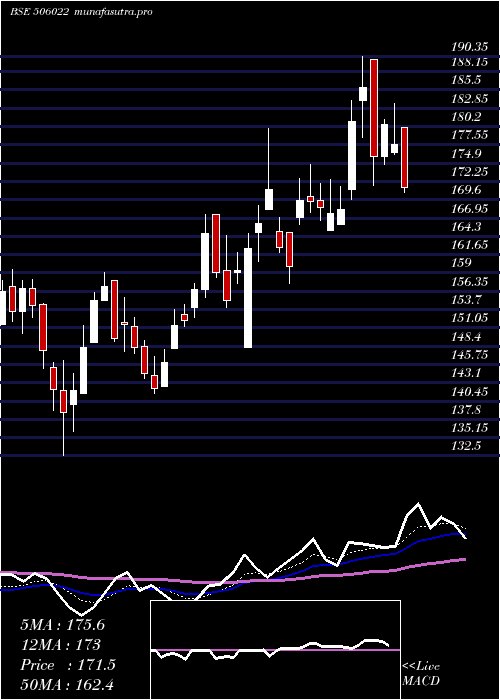Click the 164.3 price axis label
This screenshot has height=700, width=500.
tap(467, 226)
